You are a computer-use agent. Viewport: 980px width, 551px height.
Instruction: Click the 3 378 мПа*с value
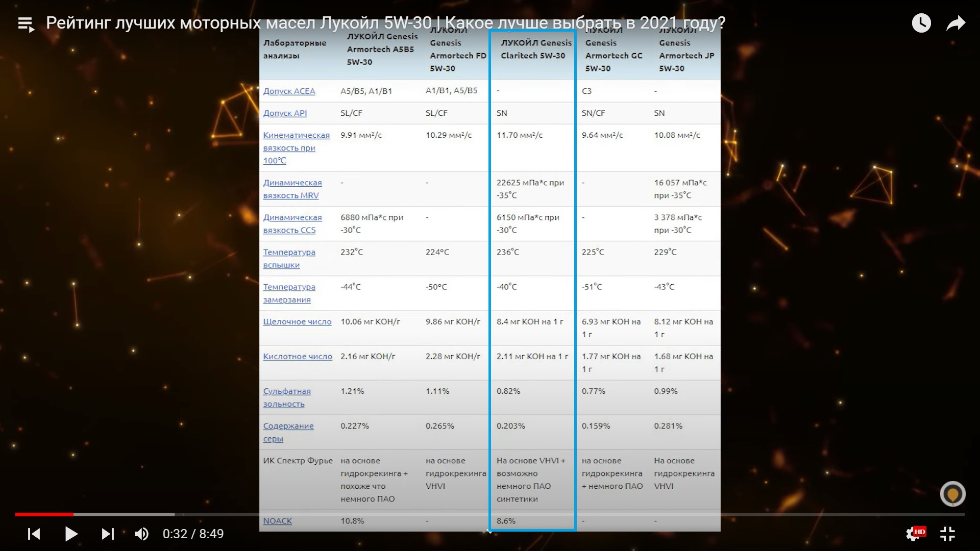678,223
